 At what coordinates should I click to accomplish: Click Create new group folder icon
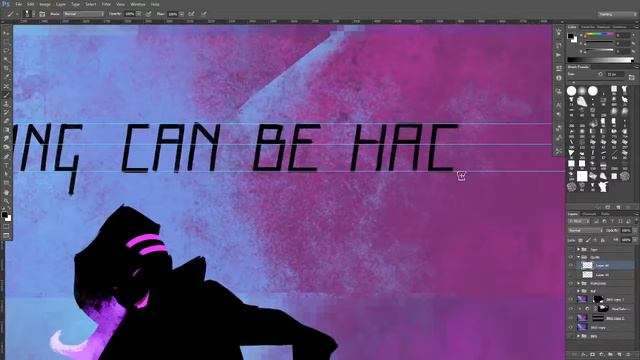point(611,354)
